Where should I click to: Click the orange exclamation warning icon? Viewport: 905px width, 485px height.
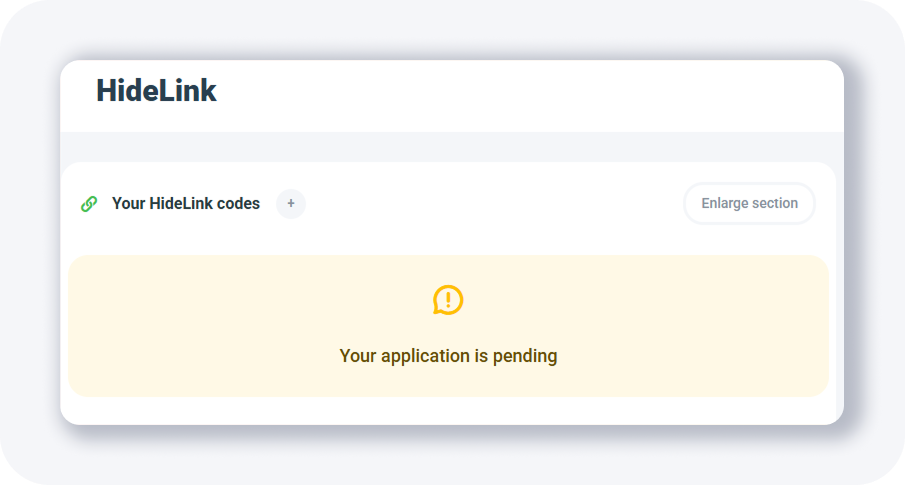pos(448,300)
